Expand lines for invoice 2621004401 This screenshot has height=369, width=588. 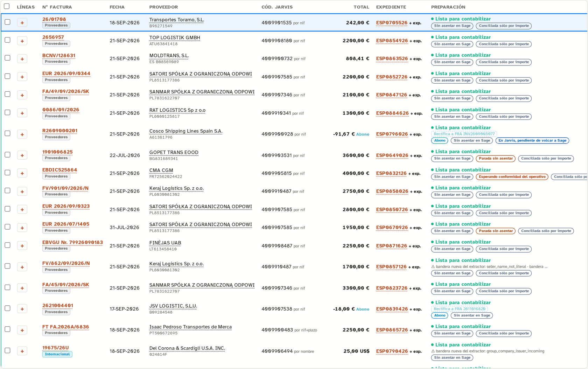coord(22,309)
